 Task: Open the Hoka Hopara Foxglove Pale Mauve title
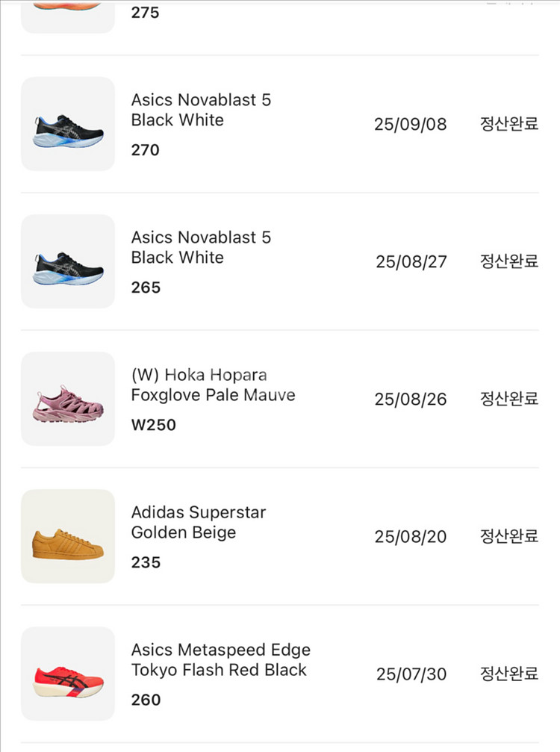213,385
